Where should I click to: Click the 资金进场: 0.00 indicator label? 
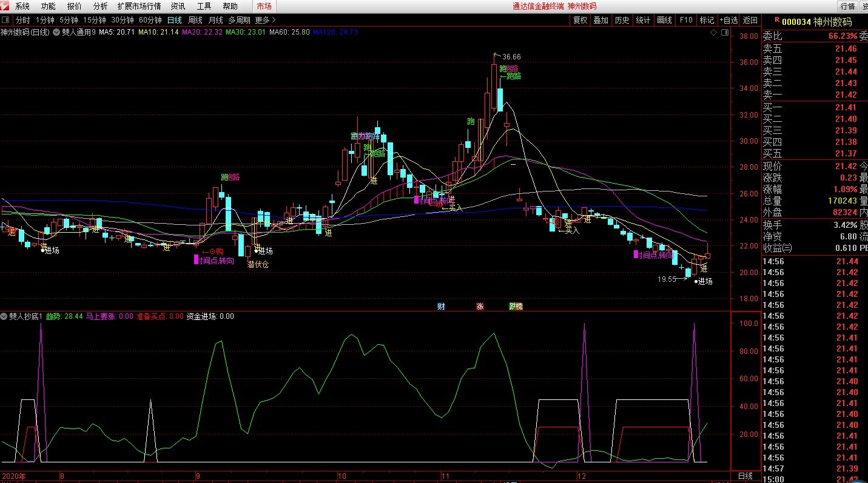click(210, 316)
